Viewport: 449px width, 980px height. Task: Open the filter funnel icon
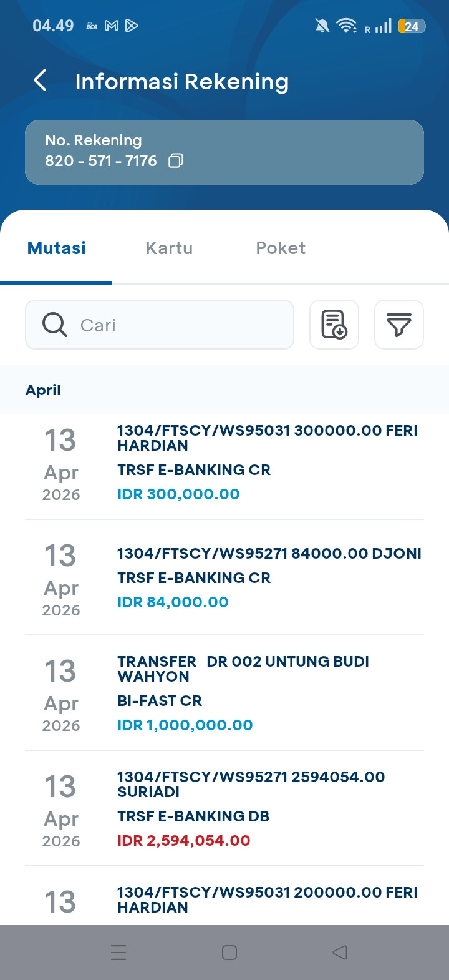tap(399, 325)
